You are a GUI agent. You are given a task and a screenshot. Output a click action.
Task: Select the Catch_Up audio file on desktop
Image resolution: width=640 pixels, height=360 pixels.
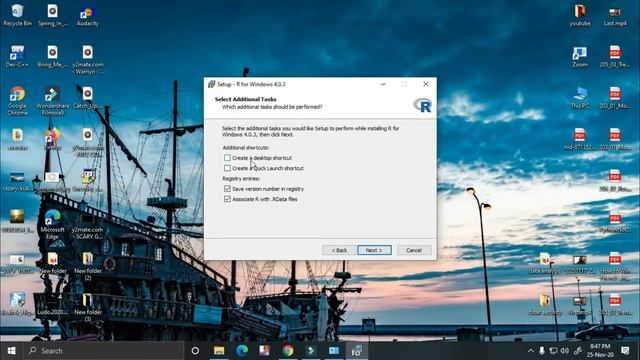point(87,98)
